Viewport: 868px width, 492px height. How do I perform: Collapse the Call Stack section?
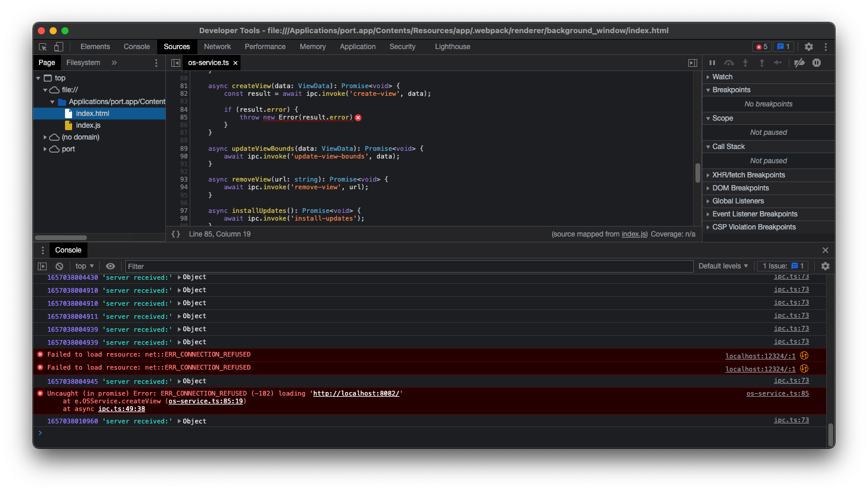(768, 147)
